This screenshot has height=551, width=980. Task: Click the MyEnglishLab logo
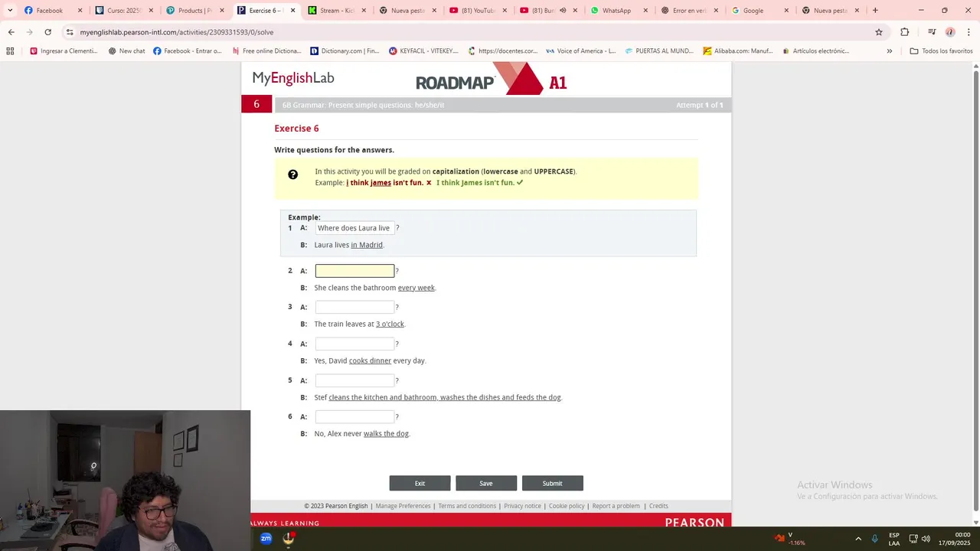293,78
